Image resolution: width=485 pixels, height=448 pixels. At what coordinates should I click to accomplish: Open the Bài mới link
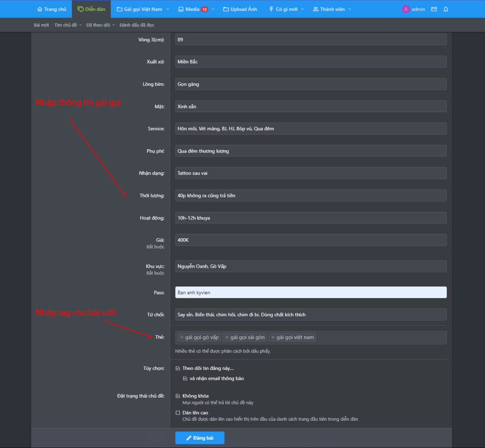click(x=41, y=25)
